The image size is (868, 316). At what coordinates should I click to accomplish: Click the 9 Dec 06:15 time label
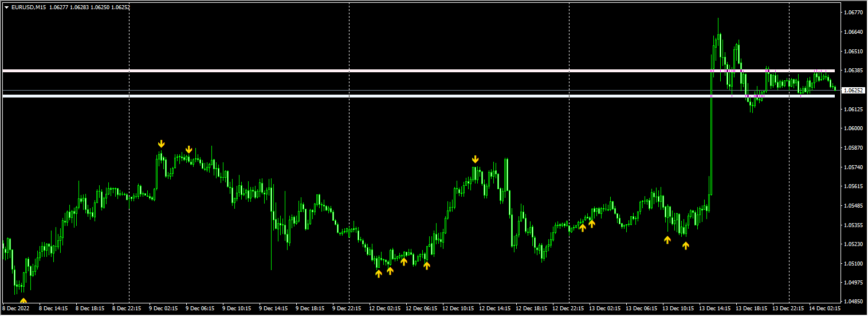point(200,309)
